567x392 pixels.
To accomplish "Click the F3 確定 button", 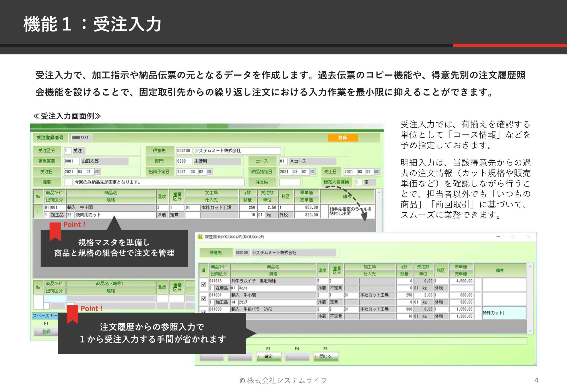I will point(268,356).
